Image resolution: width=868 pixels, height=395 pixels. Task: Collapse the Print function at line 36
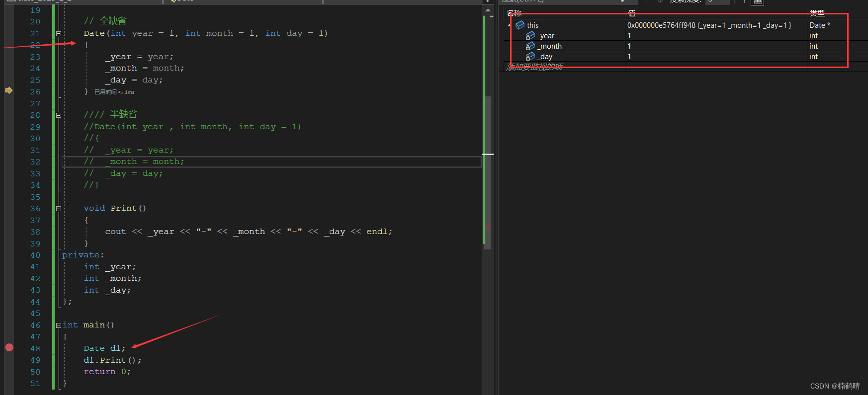click(x=59, y=209)
